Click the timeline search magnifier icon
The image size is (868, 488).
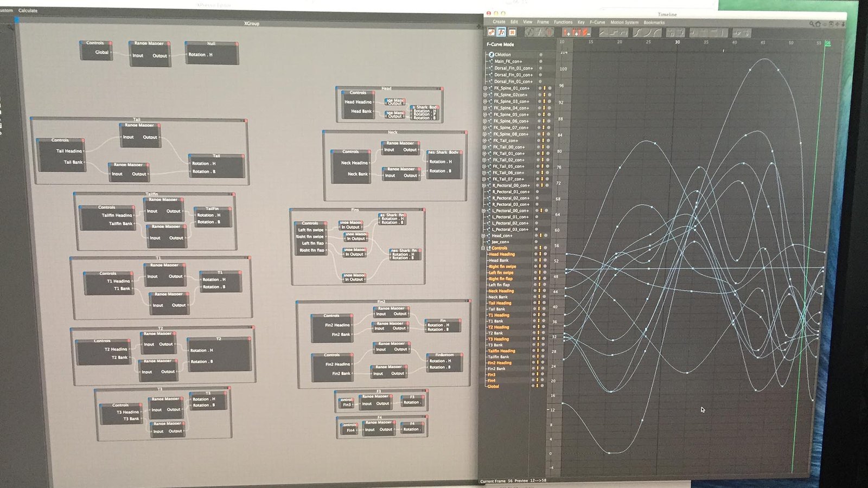(812, 24)
